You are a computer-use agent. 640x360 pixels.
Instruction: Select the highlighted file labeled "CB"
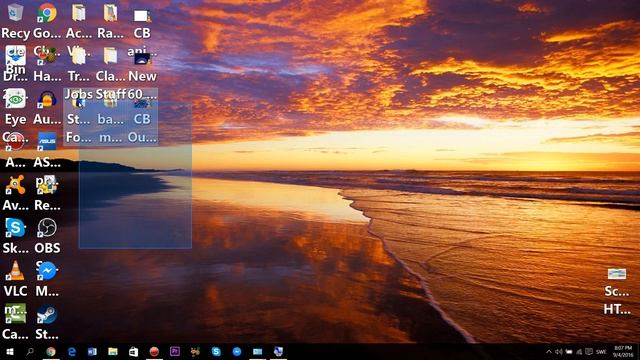pyautogui.click(x=142, y=103)
